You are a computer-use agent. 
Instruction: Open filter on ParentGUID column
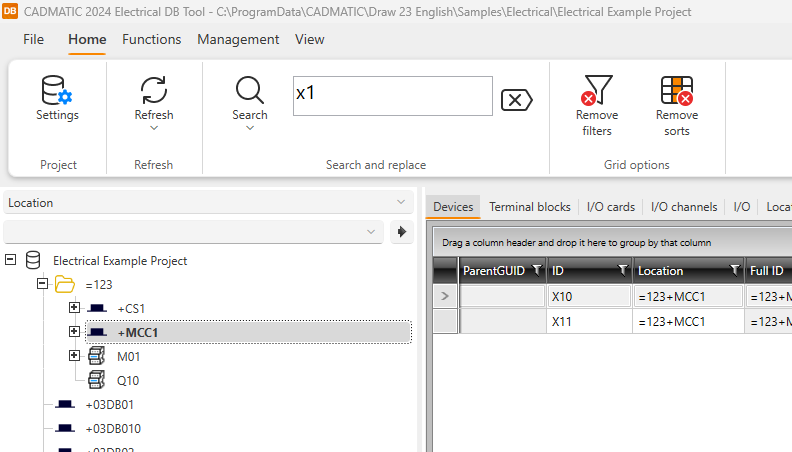click(537, 271)
